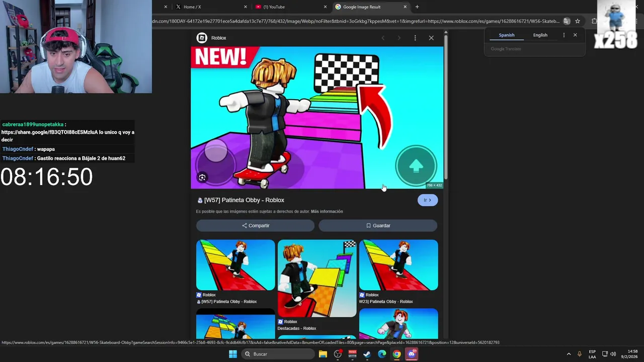Screen dimensions: 644x362
Task: Select English in Google Translate popup
Action: [x=540, y=35]
